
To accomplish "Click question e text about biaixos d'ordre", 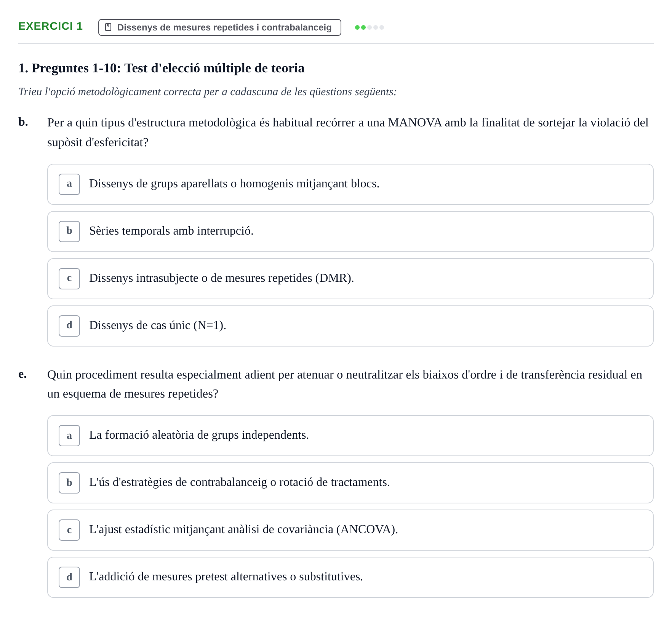I will tap(345, 384).
